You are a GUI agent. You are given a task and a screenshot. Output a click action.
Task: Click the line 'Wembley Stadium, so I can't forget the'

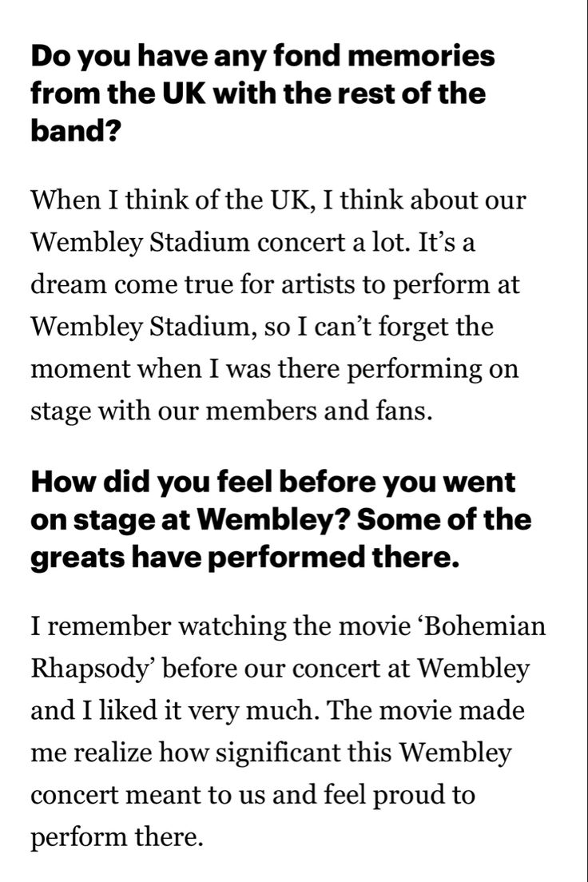262,327
